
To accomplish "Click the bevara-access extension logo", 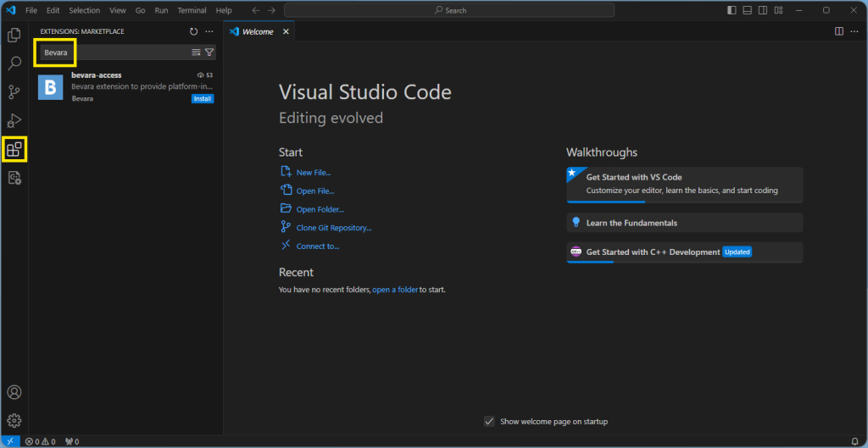I will (x=50, y=87).
